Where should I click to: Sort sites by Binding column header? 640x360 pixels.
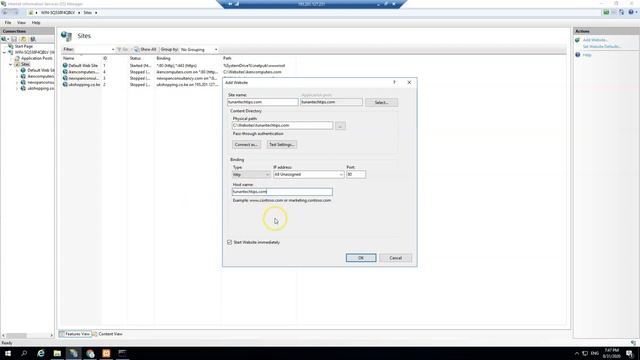tap(163, 58)
